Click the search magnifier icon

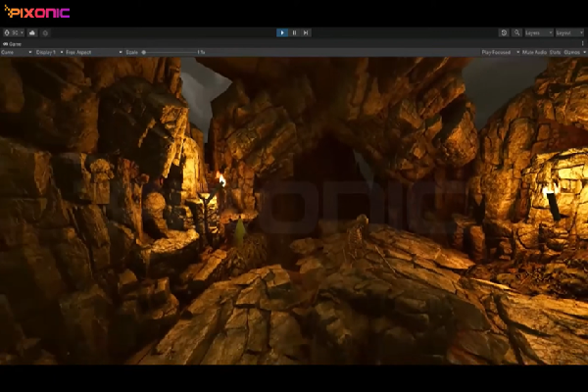pos(517,32)
